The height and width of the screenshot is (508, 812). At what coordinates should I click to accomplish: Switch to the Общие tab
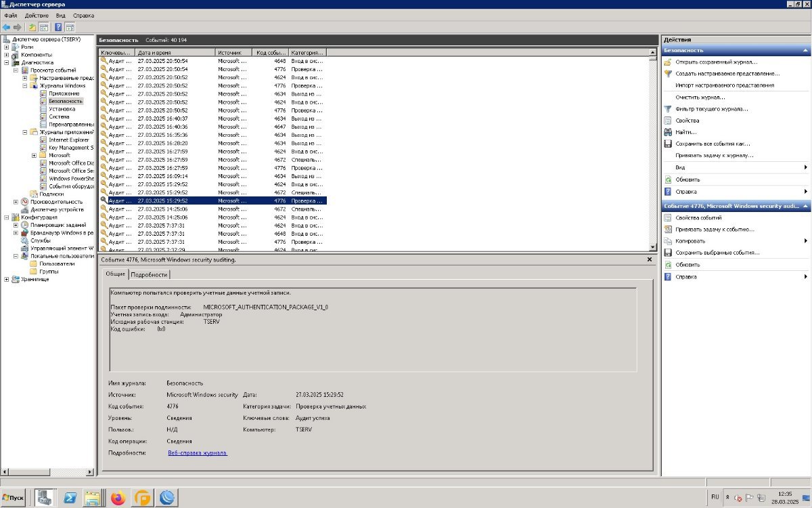click(115, 274)
